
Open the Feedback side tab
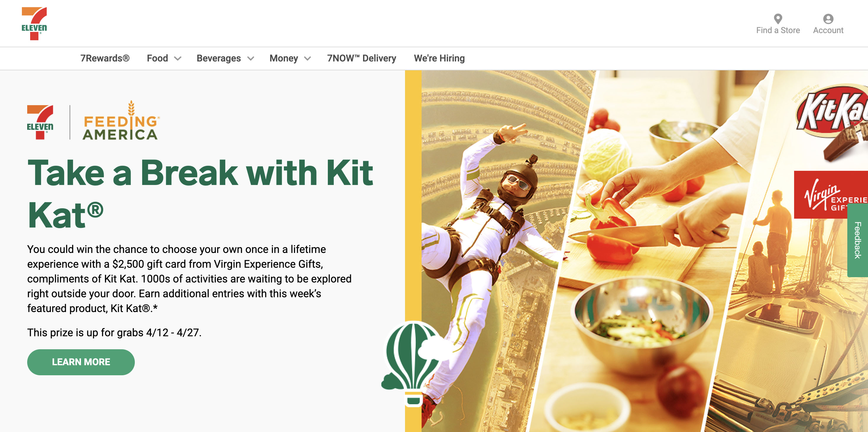[x=858, y=240]
